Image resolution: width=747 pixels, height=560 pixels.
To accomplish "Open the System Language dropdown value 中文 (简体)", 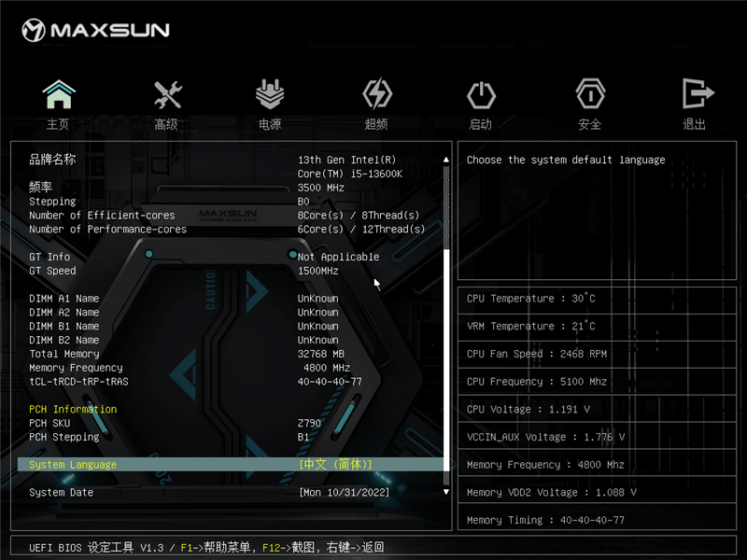I will (335, 464).
